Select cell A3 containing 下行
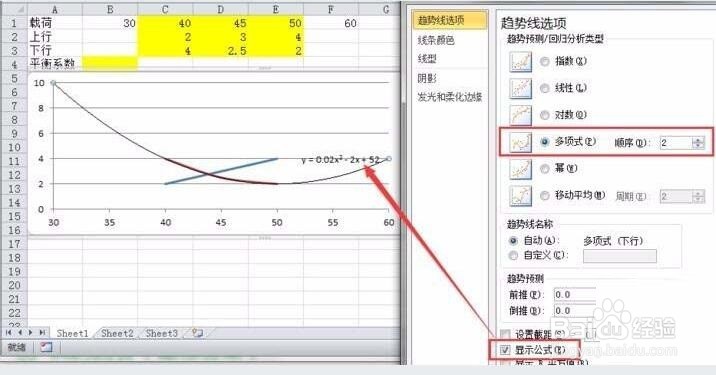716x375 pixels. coord(55,50)
